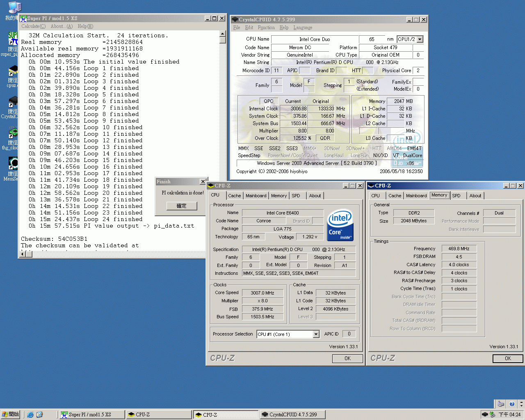Click the Frequency 469.8 MHz field
Screen dimensions: 525x420
click(459, 249)
